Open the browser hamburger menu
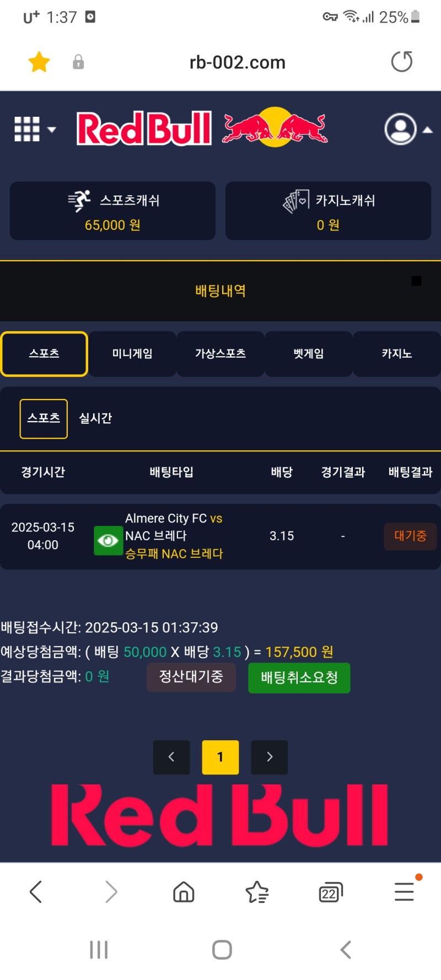 pos(404,891)
